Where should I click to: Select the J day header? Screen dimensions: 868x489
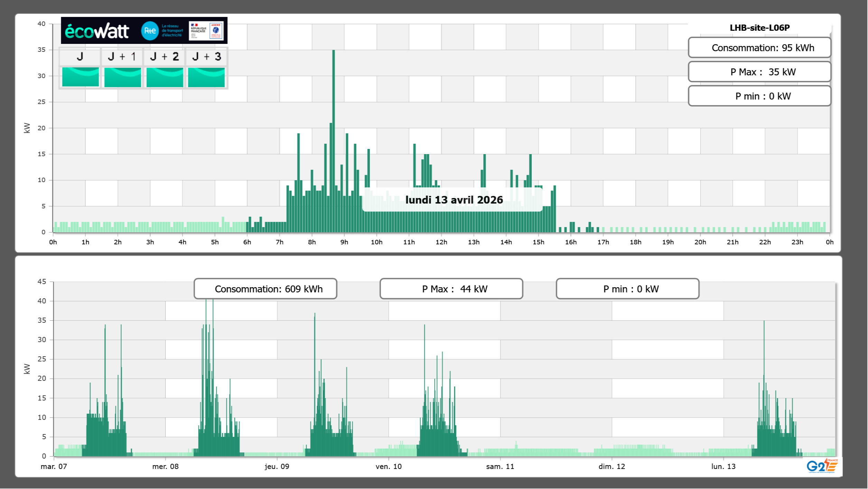[80, 57]
